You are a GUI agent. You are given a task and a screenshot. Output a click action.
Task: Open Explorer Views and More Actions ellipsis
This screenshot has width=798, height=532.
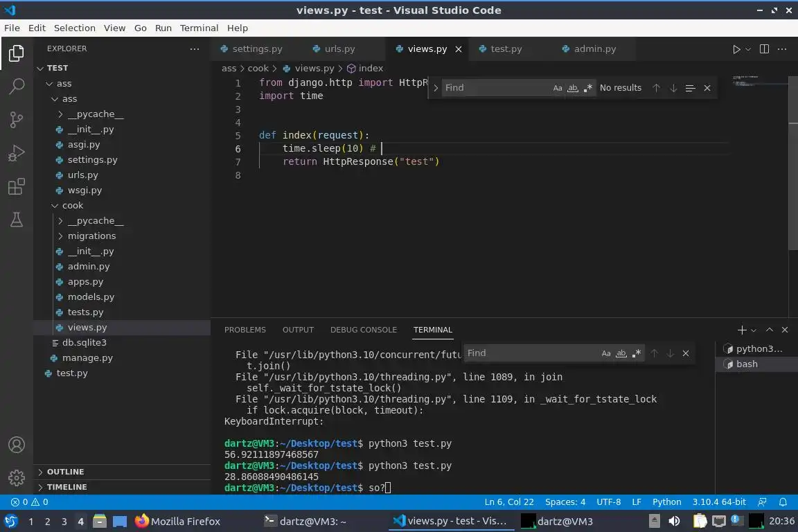195,49
